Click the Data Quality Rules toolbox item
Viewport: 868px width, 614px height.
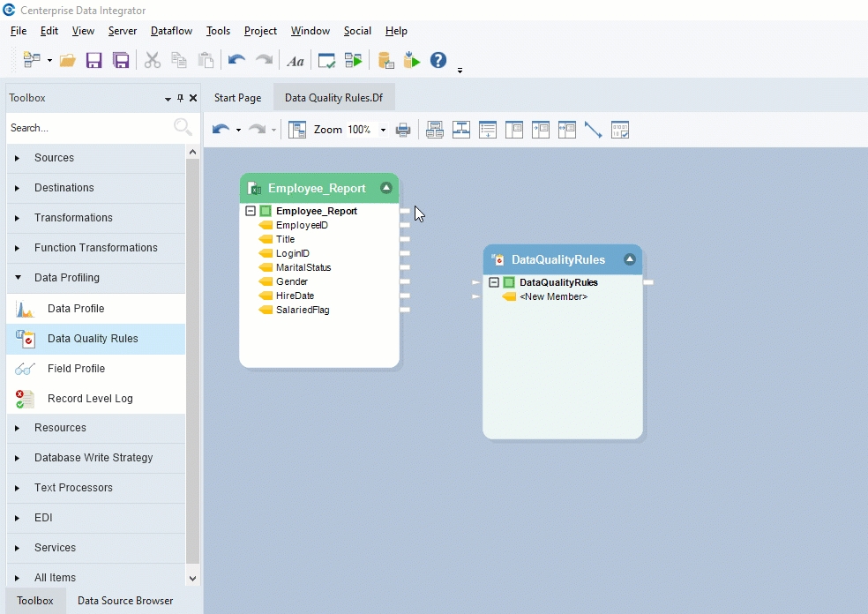click(93, 339)
